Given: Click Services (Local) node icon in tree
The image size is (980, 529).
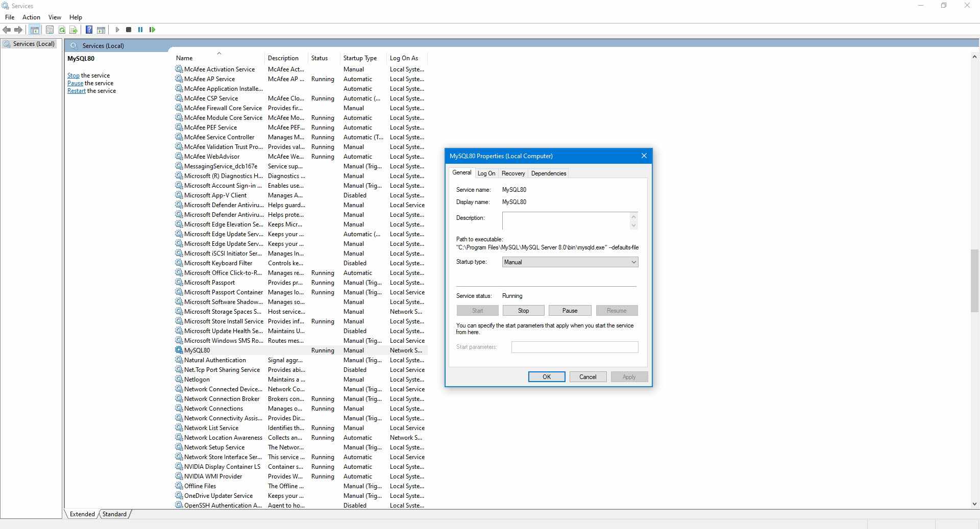Looking at the screenshot, I should (7, 44).
